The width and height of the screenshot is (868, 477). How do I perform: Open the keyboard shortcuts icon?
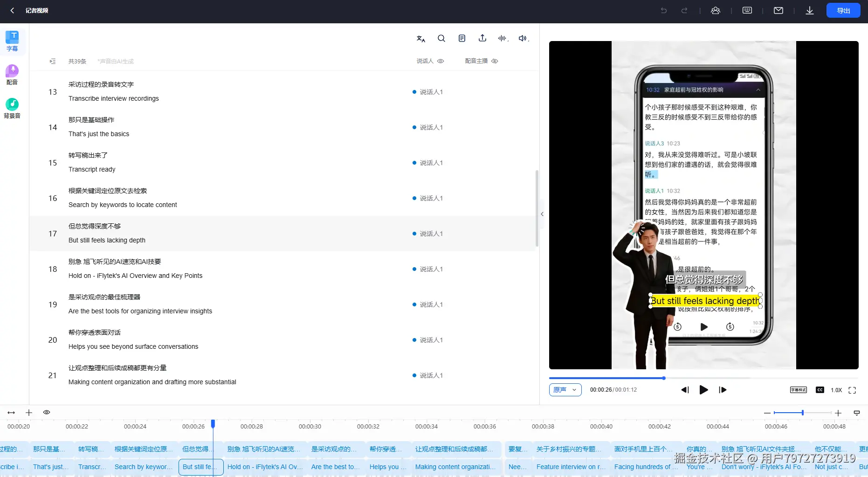click(747, 10)
